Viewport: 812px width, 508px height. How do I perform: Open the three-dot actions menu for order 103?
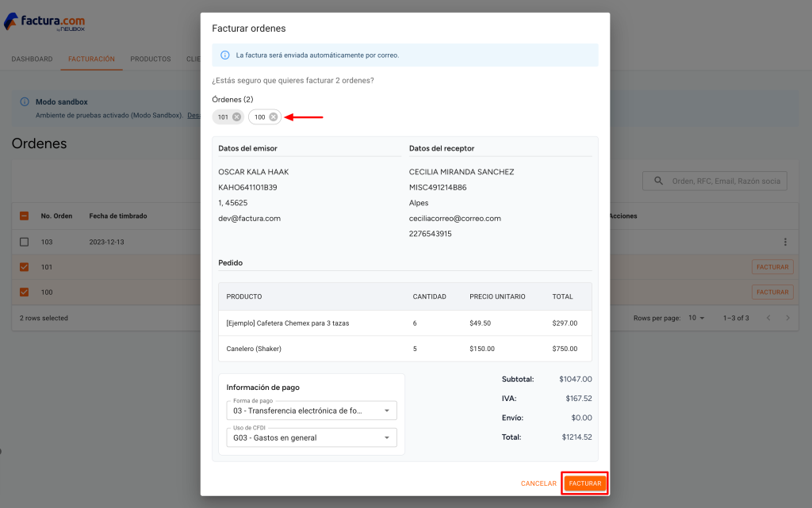(785, 242)
